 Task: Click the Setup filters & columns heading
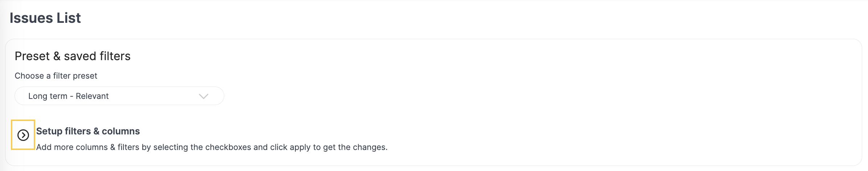coord(88,131)
